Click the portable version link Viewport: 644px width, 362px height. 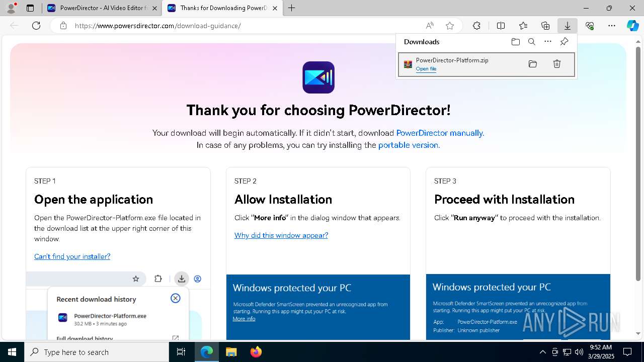coord(408,145)
